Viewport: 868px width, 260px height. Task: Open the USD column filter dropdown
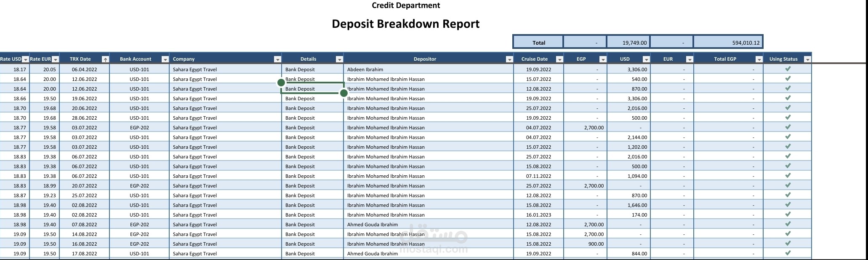pos(646,59)
